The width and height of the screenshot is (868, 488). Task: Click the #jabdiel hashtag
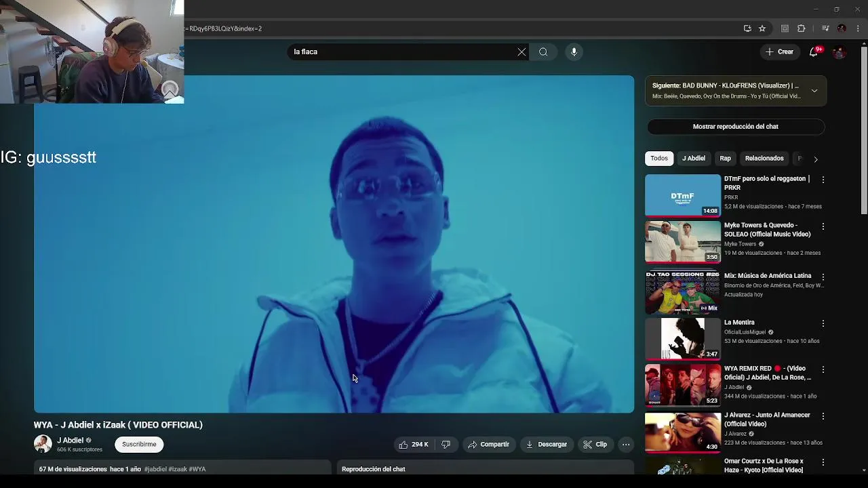coord(155,469)
